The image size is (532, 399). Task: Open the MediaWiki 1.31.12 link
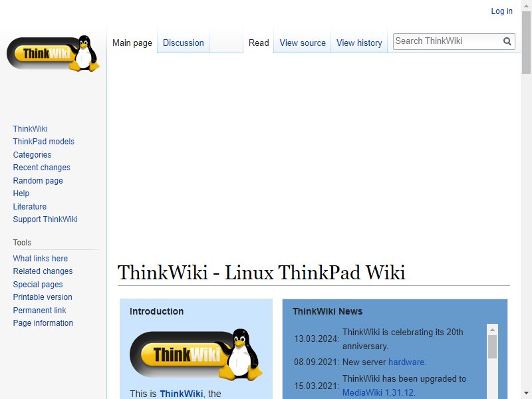click(x=378, y=392)
